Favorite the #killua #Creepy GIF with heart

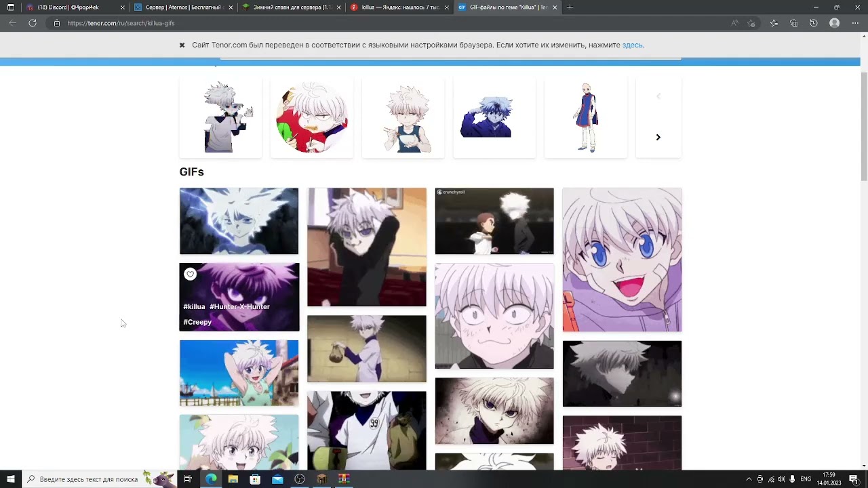pyautogui.click(x=190, y=274)
